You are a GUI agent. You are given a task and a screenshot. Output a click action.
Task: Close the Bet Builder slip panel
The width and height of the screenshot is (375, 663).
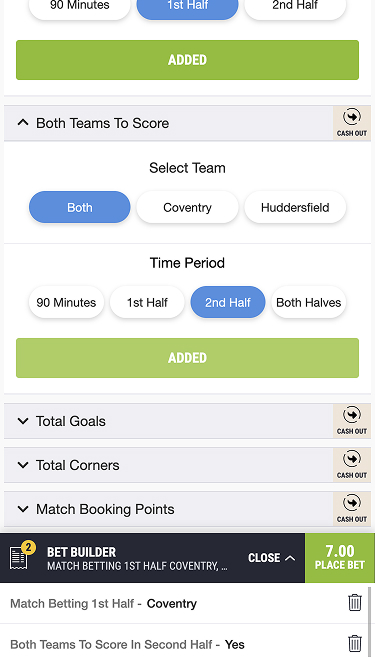[x=271, y=558]
